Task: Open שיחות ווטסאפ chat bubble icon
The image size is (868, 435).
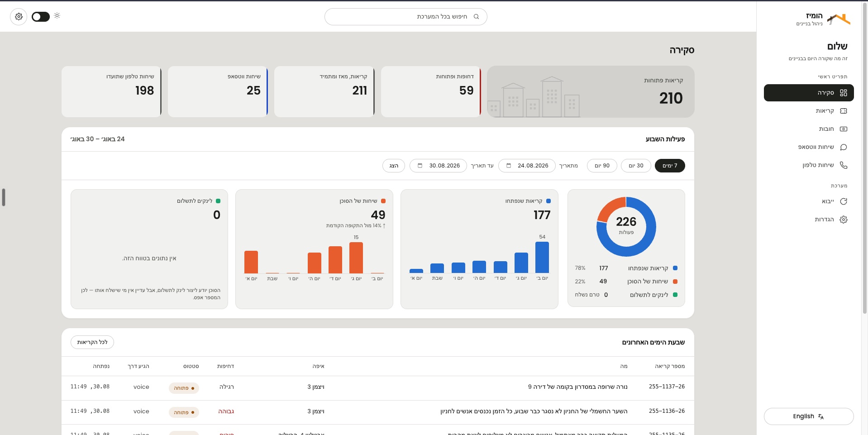Action: [844, 147]
